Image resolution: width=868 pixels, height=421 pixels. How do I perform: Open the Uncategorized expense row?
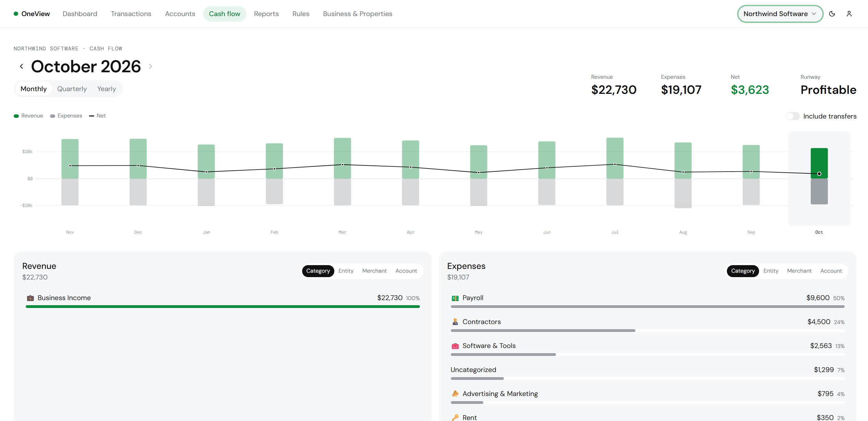coord(647,373)
